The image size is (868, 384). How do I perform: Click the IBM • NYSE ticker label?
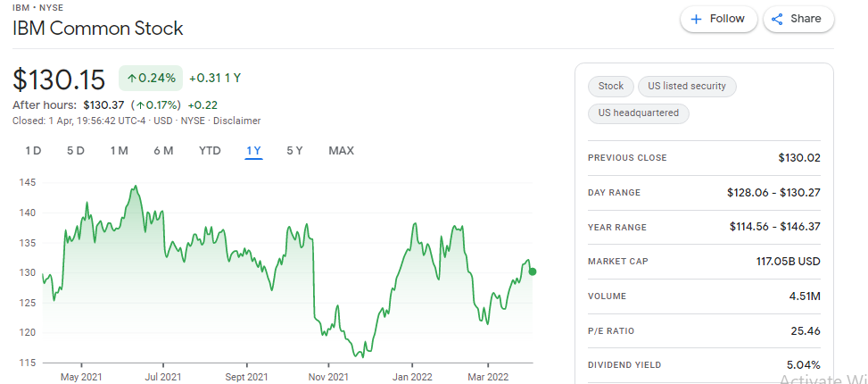pos(37,8)
